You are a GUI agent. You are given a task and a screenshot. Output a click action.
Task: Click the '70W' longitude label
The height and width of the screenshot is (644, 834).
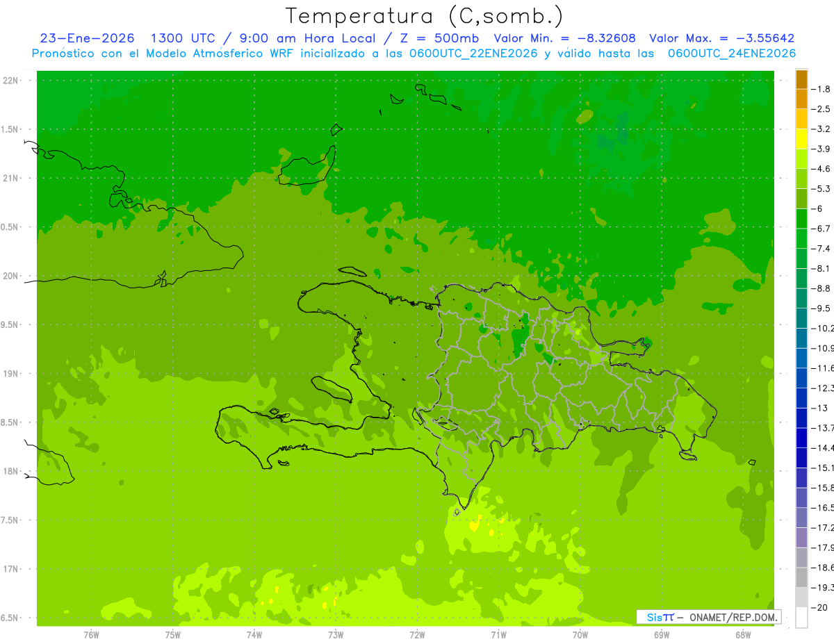(x=580, y=635)
